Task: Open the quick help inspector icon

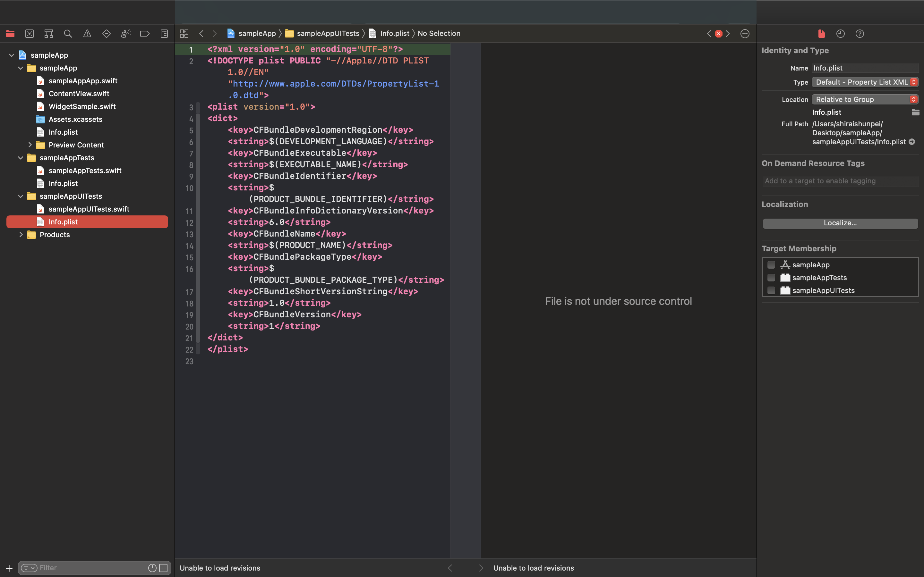Action: [x=860, y=33]
